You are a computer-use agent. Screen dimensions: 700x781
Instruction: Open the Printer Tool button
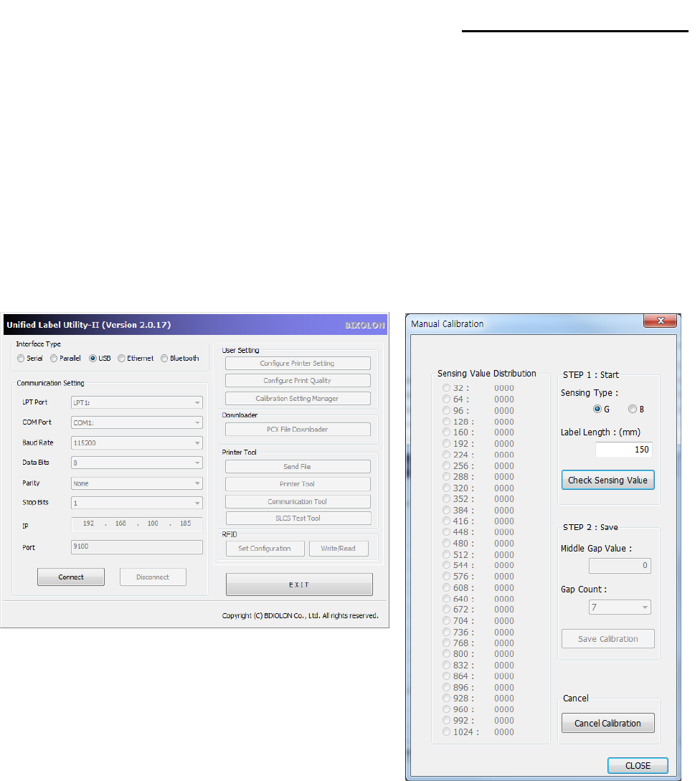click(x=298, y=484)
